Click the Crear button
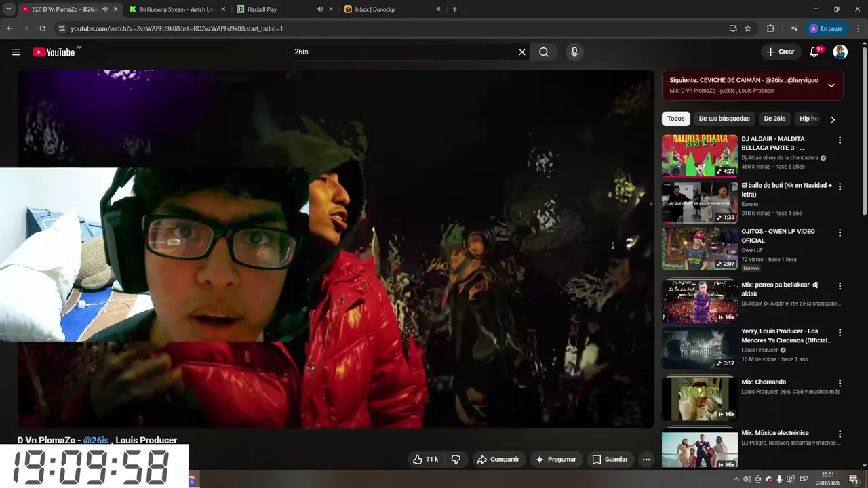The height and width of the screenshot is (488, 868). coord(780,52)
